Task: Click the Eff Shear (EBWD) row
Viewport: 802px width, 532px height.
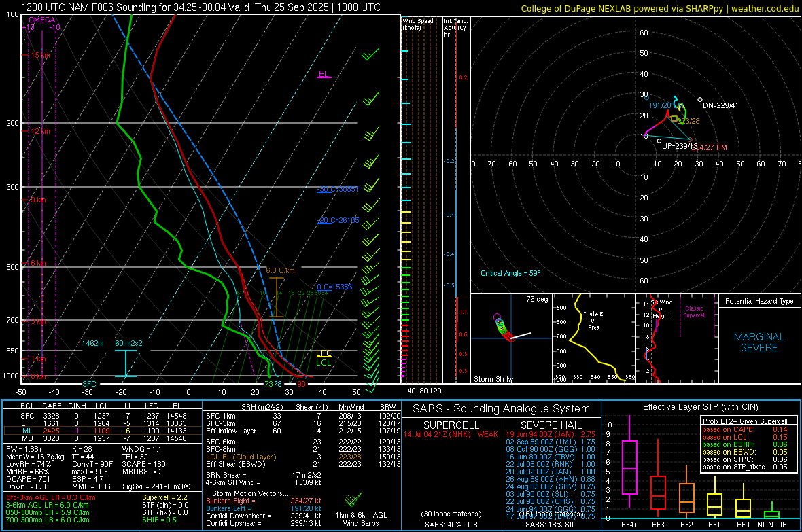Action: pyautogui.click(x=303, y=464)
